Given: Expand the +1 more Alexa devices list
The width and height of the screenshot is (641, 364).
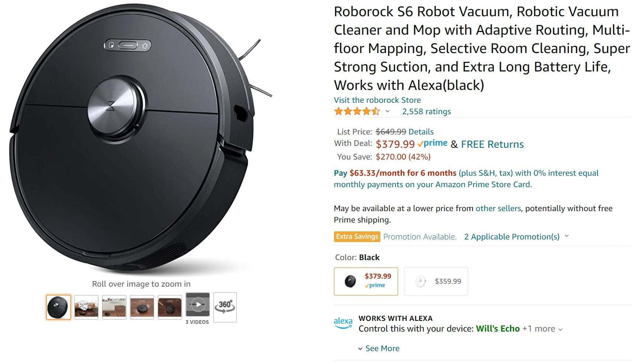Looking at the screenshot, I should pos(539,329).
